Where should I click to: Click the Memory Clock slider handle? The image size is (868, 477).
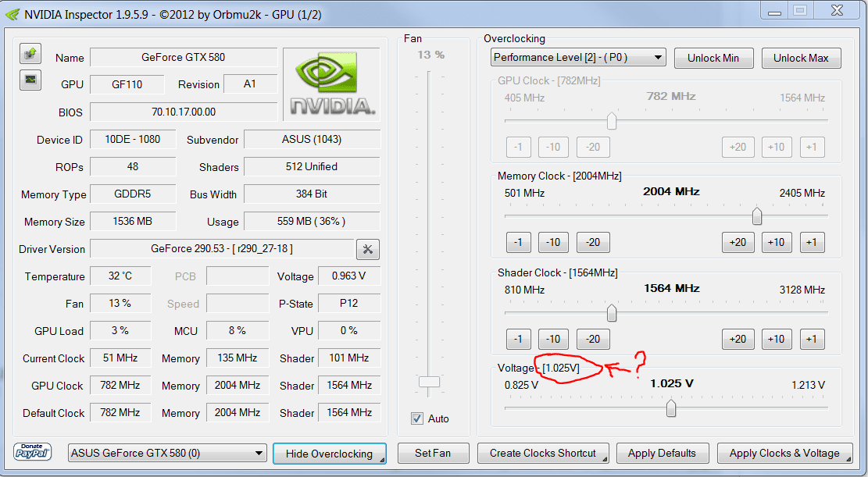757,216
